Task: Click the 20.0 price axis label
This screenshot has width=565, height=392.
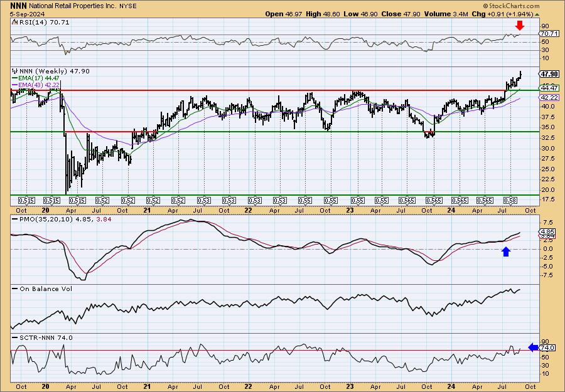Action: click(547, 190)
